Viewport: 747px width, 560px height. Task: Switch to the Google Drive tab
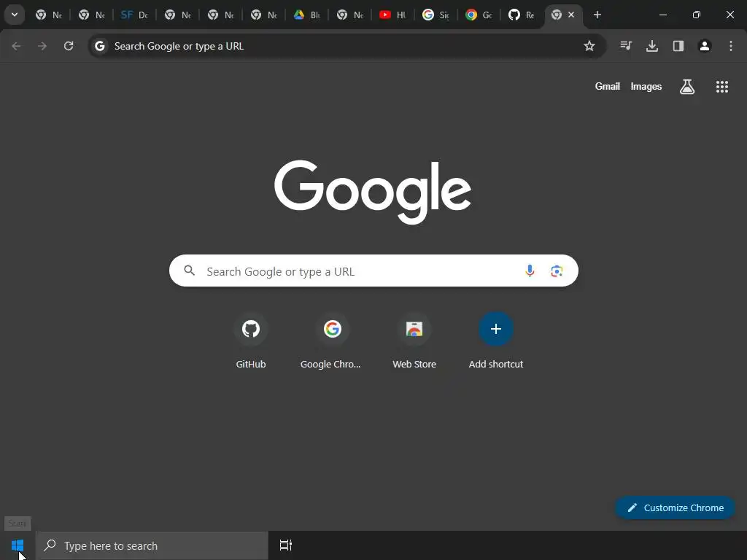pos(307,15)
